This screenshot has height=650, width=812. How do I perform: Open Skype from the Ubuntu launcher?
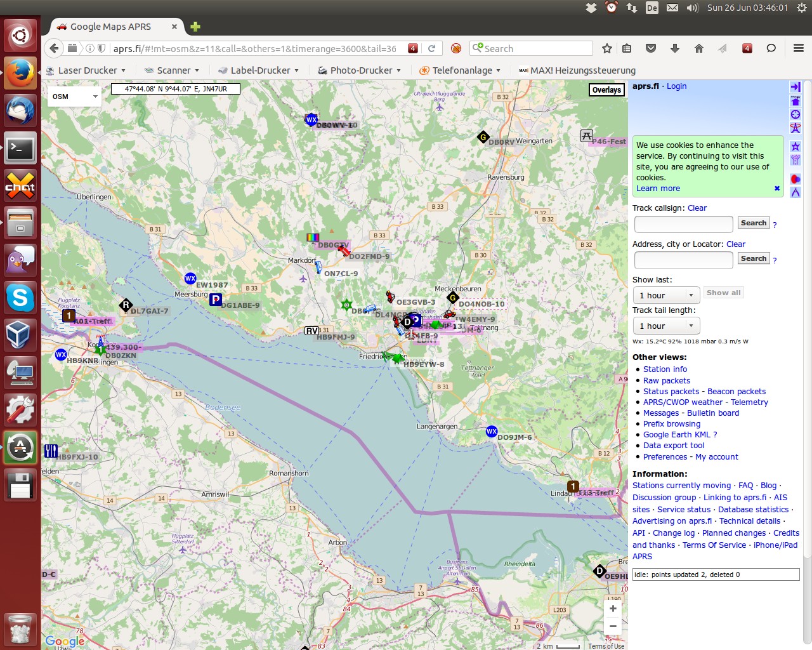[x=20, y=298]
